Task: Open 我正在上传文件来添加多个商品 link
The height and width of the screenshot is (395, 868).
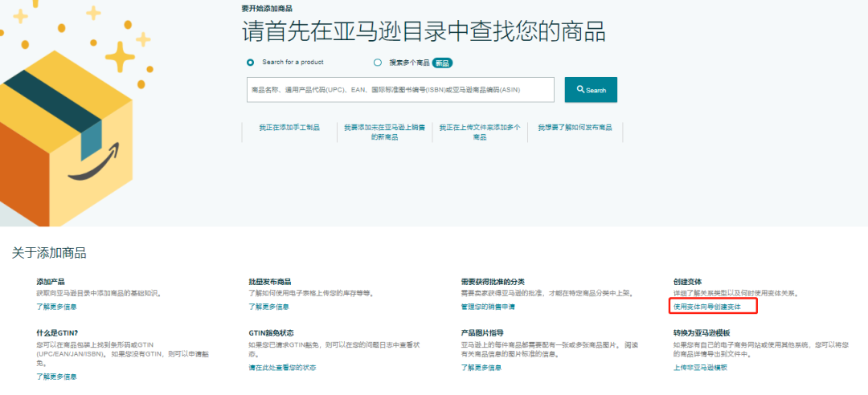Action: [480, 132]
